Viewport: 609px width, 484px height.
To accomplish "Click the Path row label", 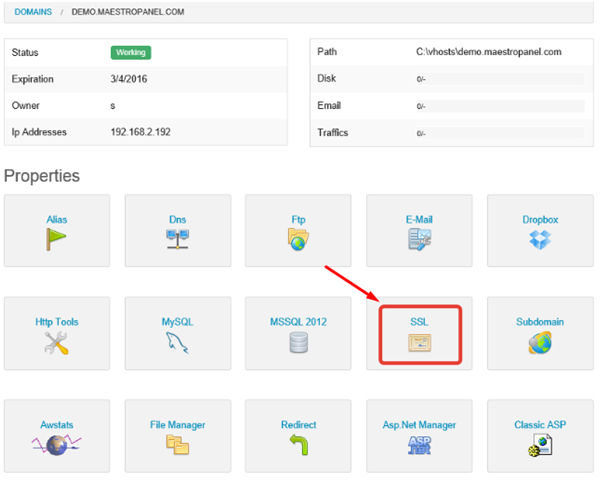I will 327,52.
